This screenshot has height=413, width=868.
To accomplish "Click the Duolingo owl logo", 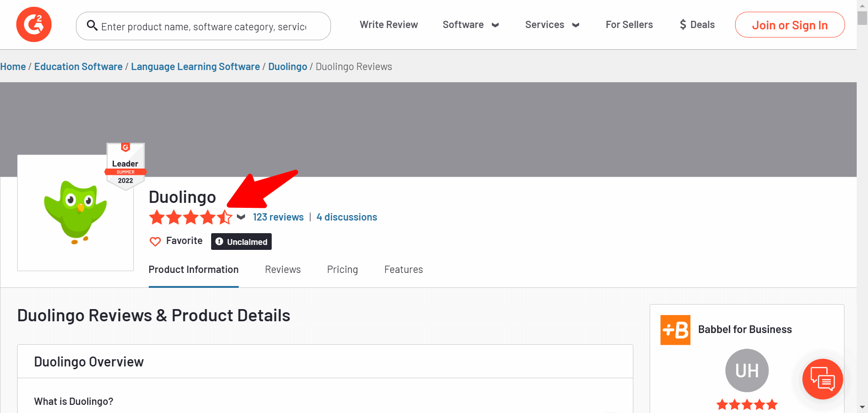I will click(75, 212).
